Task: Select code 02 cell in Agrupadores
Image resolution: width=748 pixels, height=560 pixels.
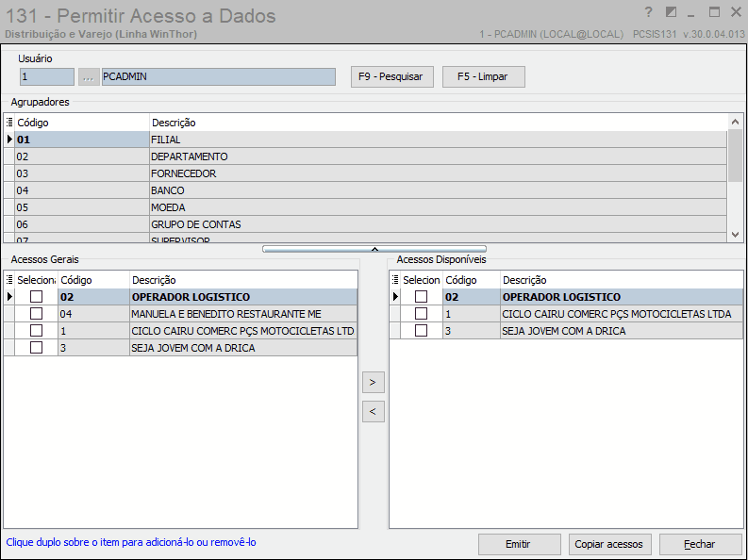Action: pyautogui.click(x=81, y=156)
